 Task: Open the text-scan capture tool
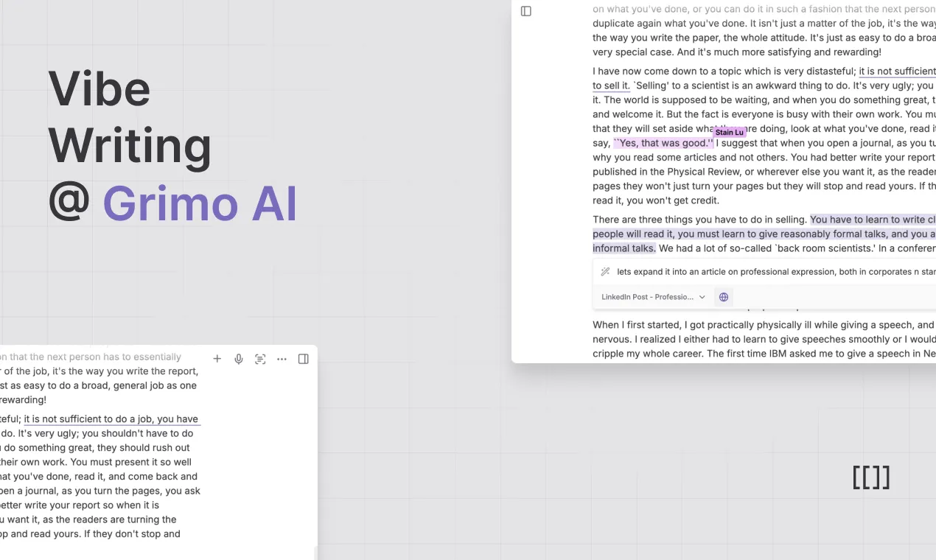point(260,358)
